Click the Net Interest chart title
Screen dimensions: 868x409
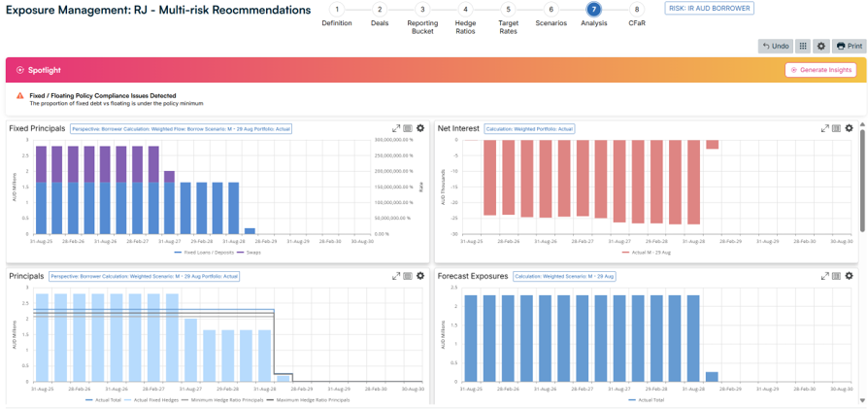point(458,128)
